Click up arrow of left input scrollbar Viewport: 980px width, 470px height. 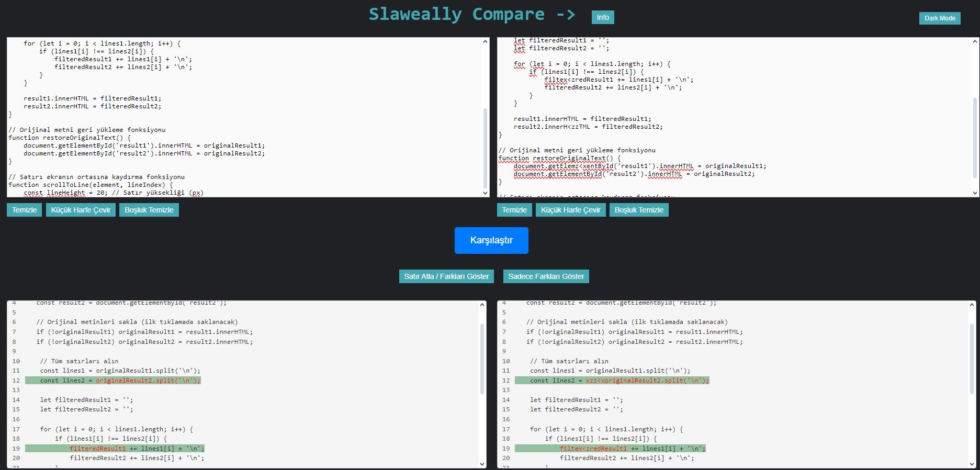[486, 41]
